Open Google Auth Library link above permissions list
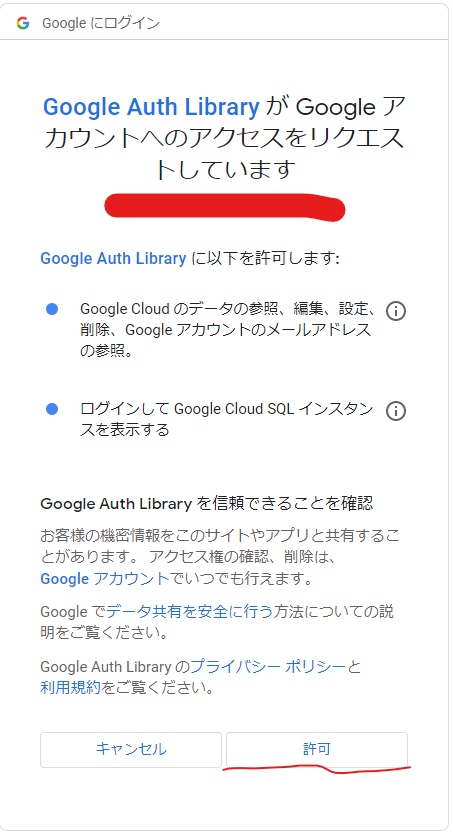This screenshot has height=833, width=453. pos(113,258)
